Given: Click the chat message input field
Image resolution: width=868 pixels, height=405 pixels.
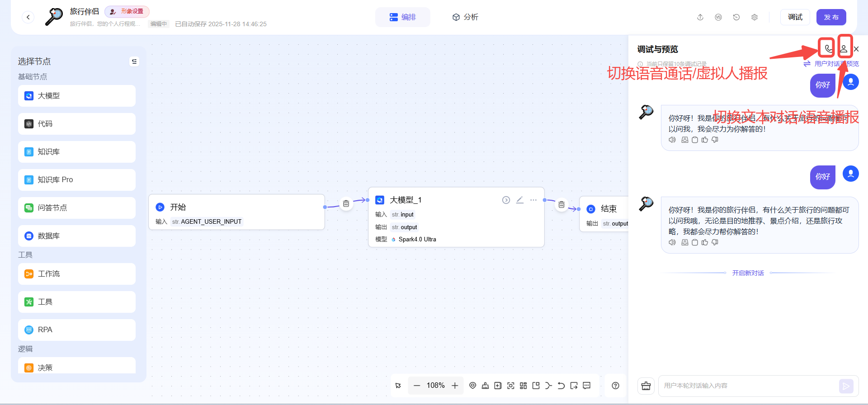Looking at the screenshot, I should pos(748,386).
